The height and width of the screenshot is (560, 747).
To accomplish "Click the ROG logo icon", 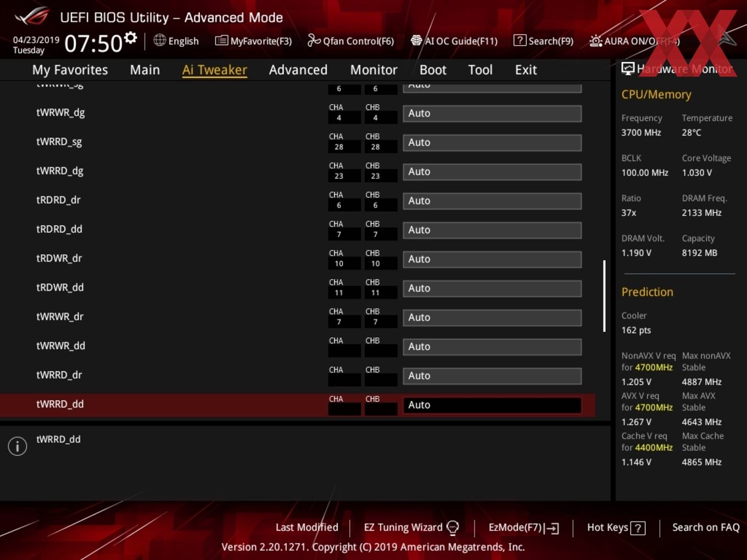I will 31,16.
